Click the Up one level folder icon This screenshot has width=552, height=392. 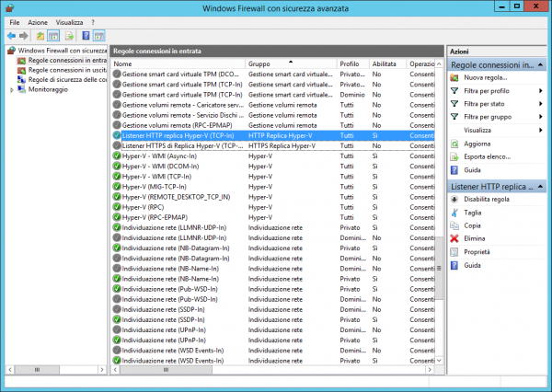coord(40,36)
